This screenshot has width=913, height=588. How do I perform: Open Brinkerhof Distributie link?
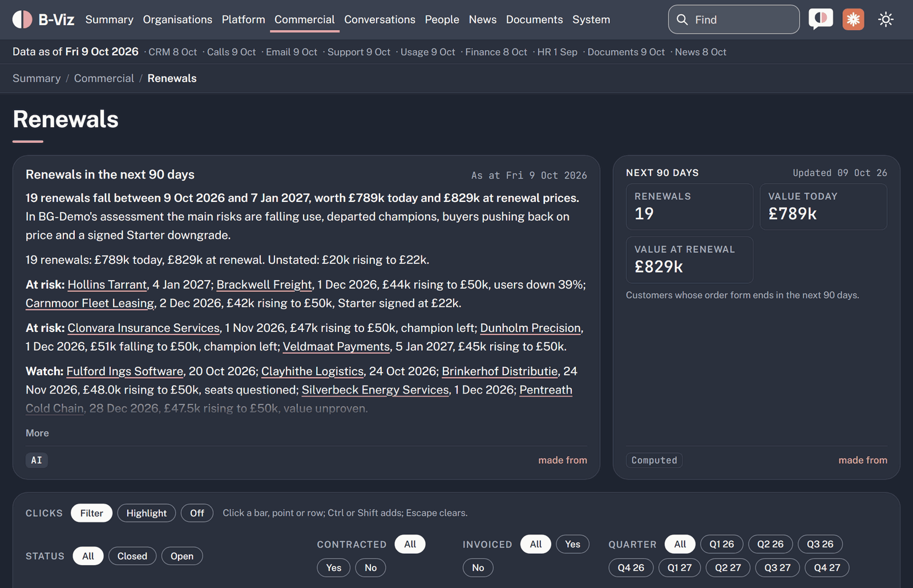(500, 371)
